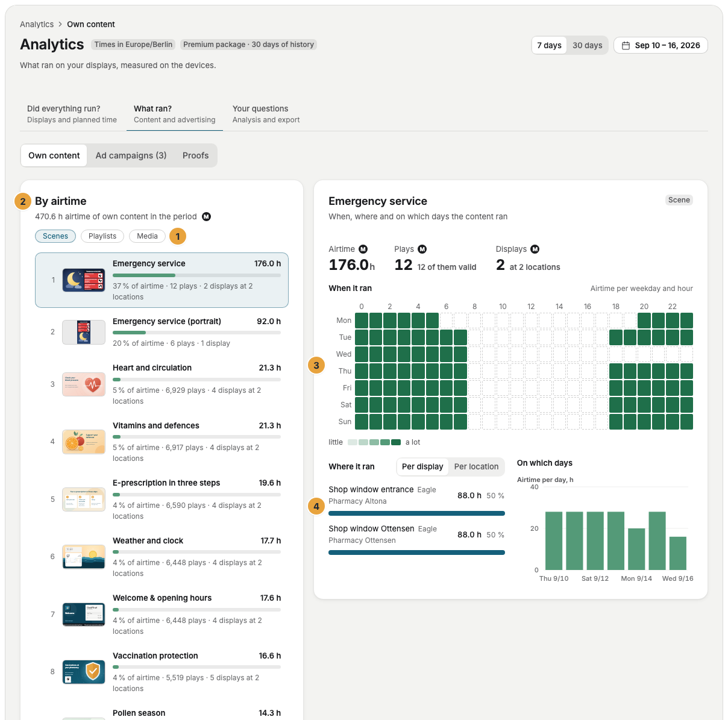Switch range to 7 days
728x720 pixels.
tap(549, 45)
